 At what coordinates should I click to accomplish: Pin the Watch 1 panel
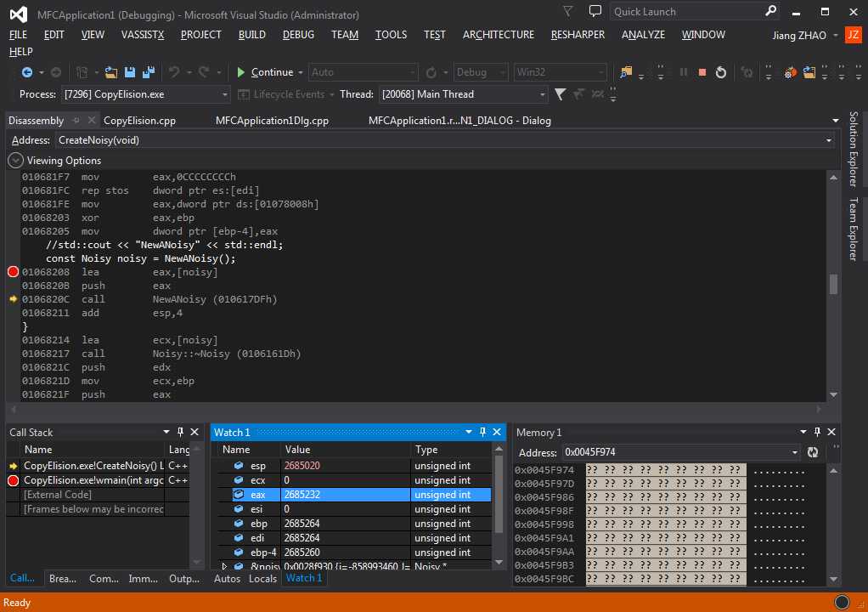pyautogui.click(x=482, y=433)
